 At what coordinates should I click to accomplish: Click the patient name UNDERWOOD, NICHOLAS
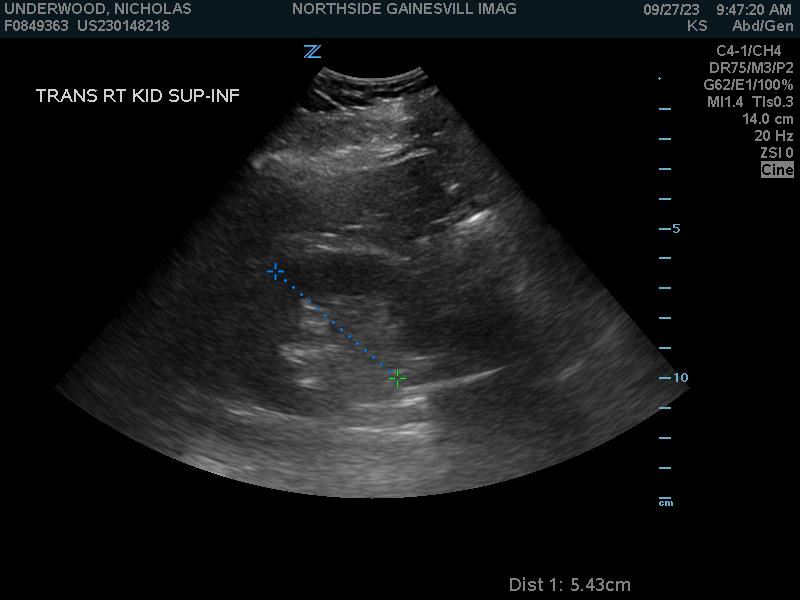click(98, 9)
